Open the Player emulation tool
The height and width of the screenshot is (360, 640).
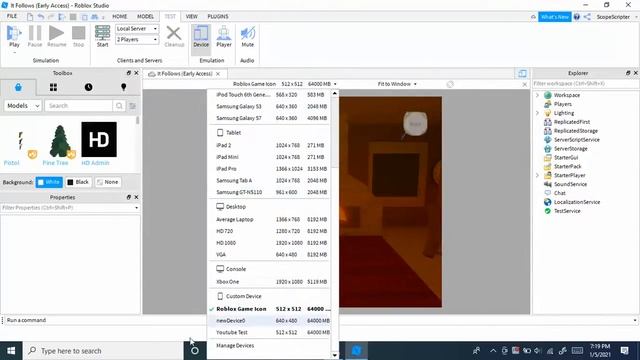[x=224, y=36]
